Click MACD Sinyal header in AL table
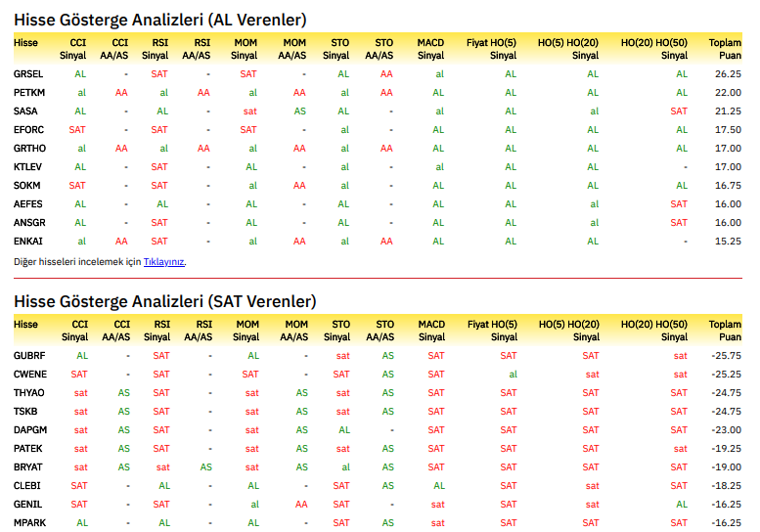Image resolution: width=760 pixels, height=532 pixels. 431,49
